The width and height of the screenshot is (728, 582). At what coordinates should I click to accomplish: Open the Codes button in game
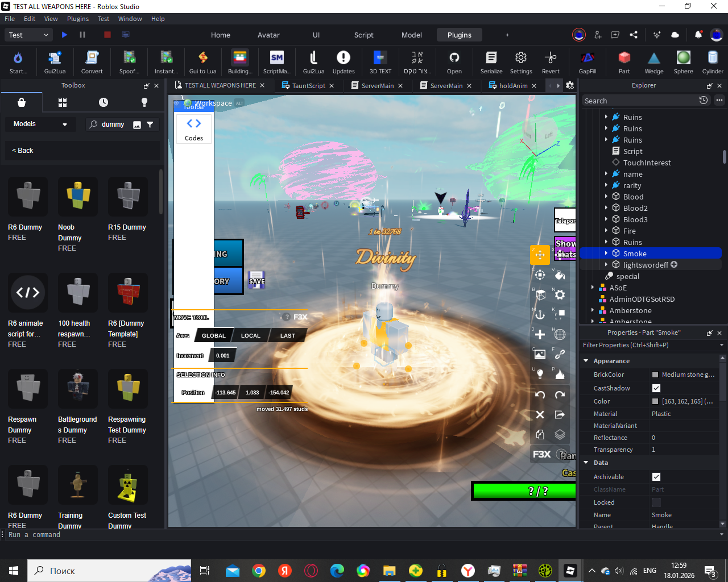coord(194,128)
